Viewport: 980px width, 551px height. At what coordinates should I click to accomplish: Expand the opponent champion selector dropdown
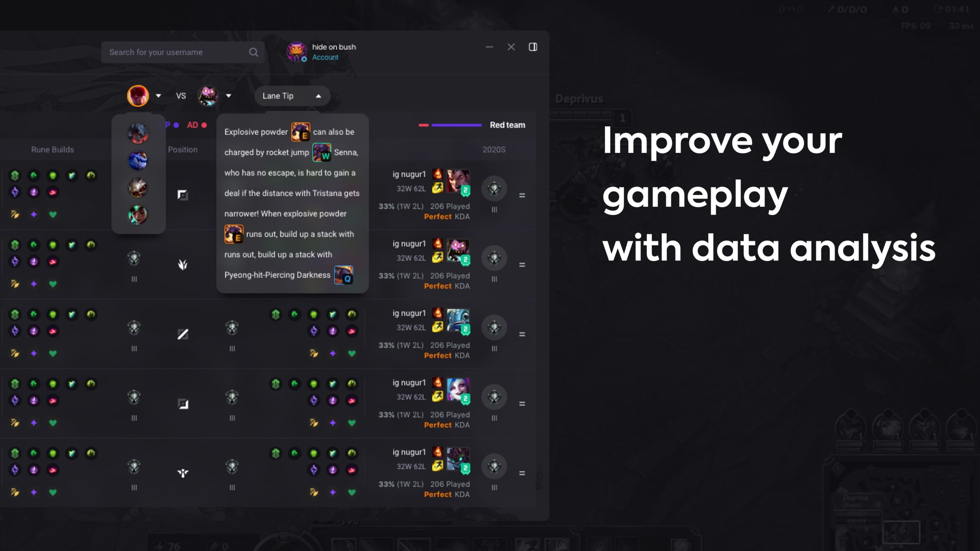coord(228,95)
